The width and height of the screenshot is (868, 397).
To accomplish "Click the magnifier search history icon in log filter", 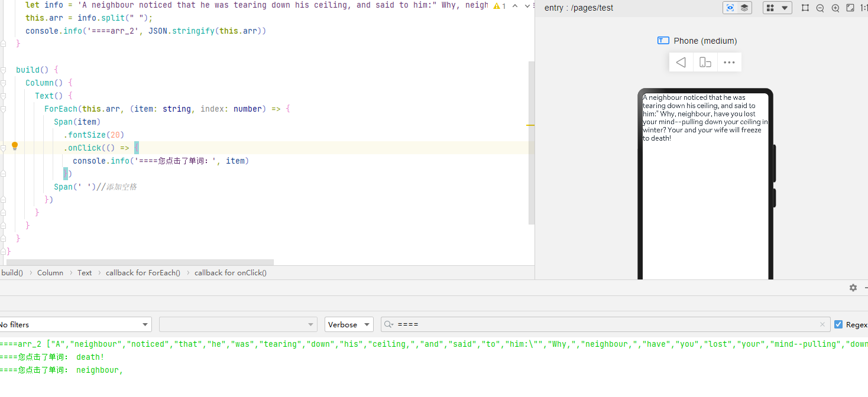I will (x=389, y=324).
